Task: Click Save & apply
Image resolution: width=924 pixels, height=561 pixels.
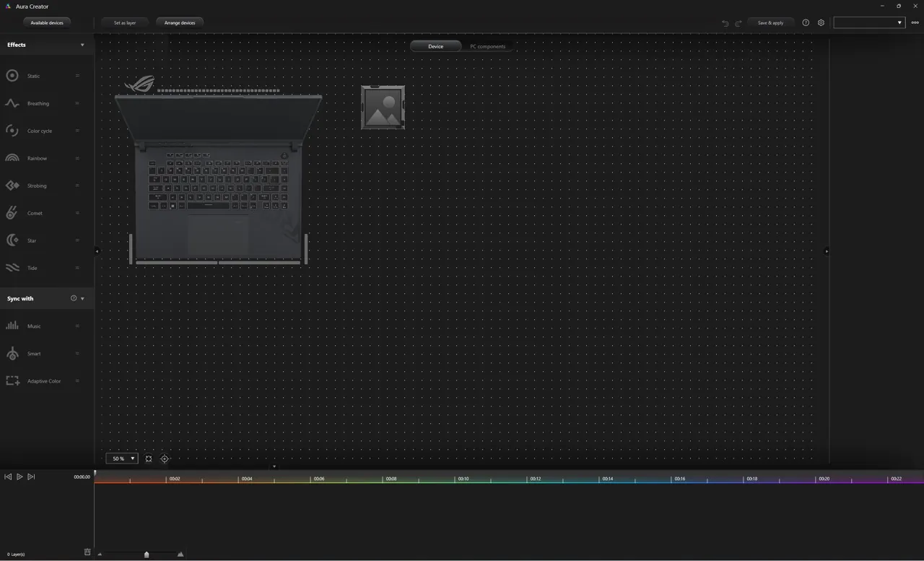Action: 770,22
